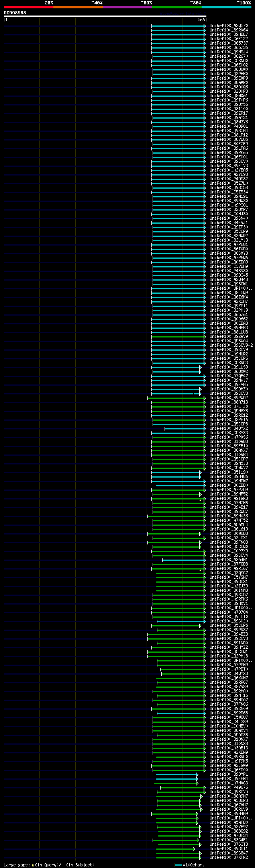Click the query end position 566
The image size is (255, 868).
coord(201,20)
